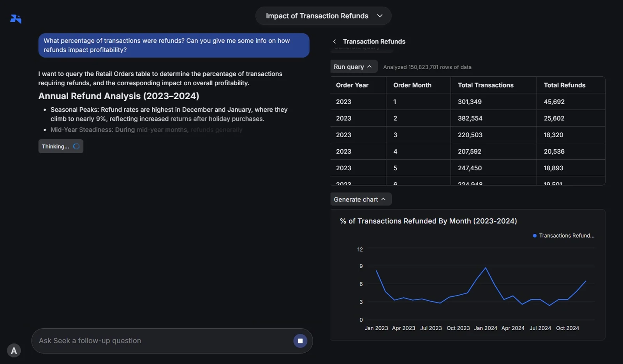This screenshot has height=364, width=623.
Task: Click the Seek bird logo icon
Action: [16, 19]
